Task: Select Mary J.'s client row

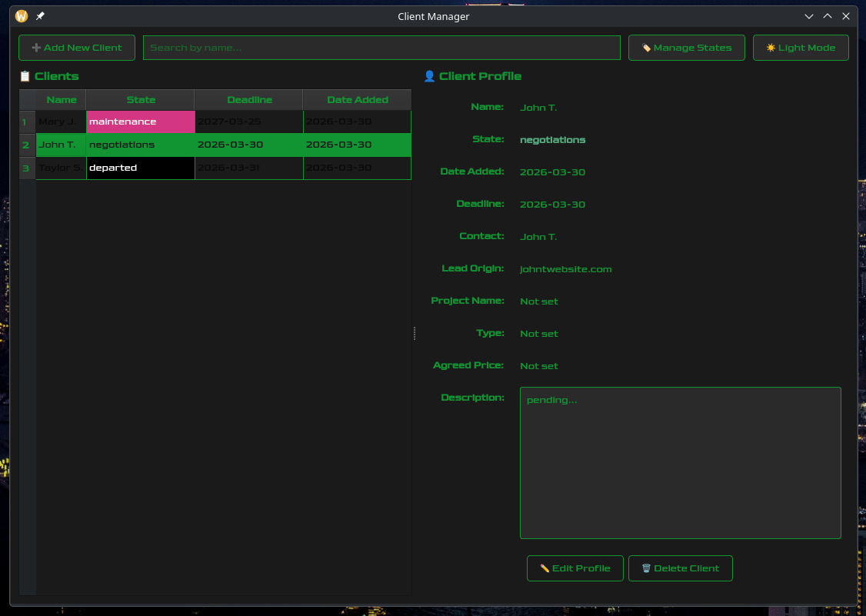Action: tap(60, 122)
